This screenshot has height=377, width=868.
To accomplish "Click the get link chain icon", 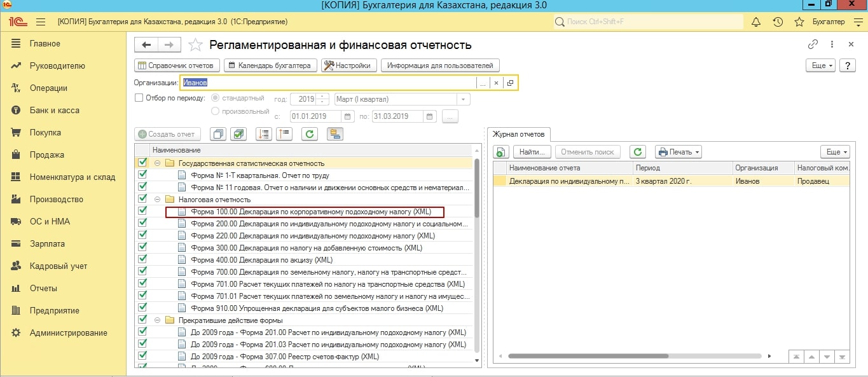I will click(813, 45).
